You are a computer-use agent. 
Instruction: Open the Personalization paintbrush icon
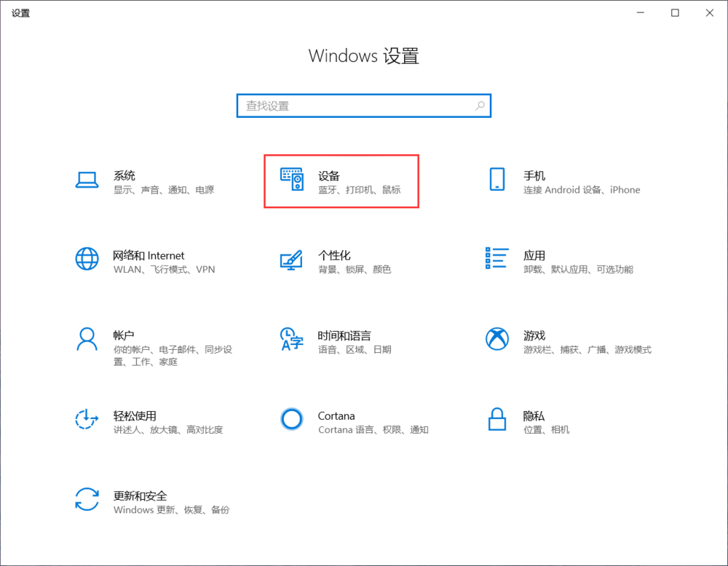tap(291, 260)
